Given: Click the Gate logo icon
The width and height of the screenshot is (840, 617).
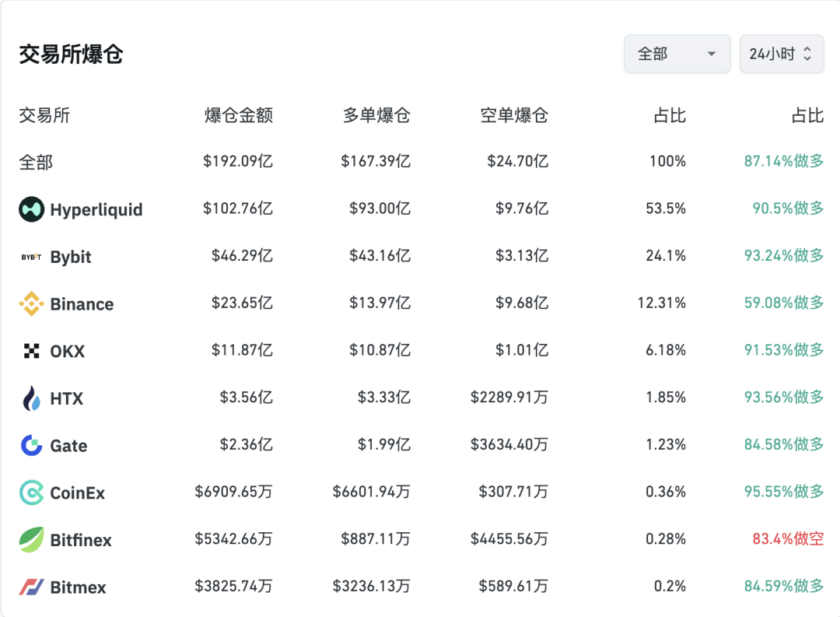Looking at the screenshot, I should coord(32,446).
